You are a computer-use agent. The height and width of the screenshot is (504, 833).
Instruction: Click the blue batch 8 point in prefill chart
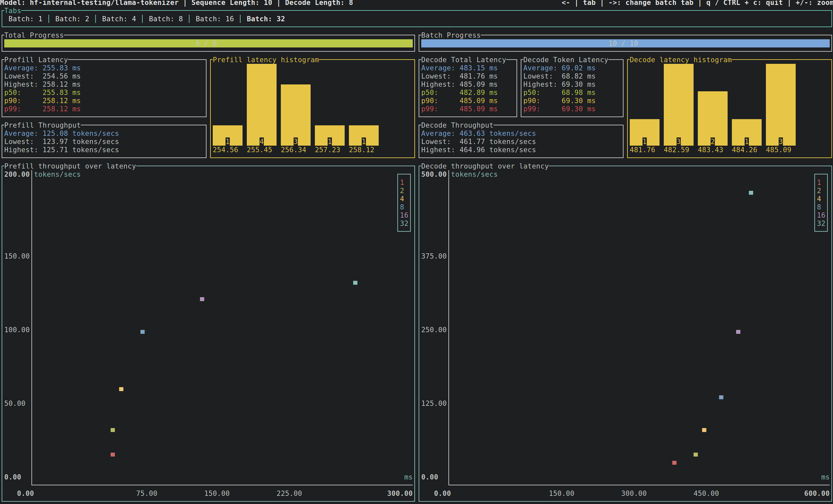[142, 332]
